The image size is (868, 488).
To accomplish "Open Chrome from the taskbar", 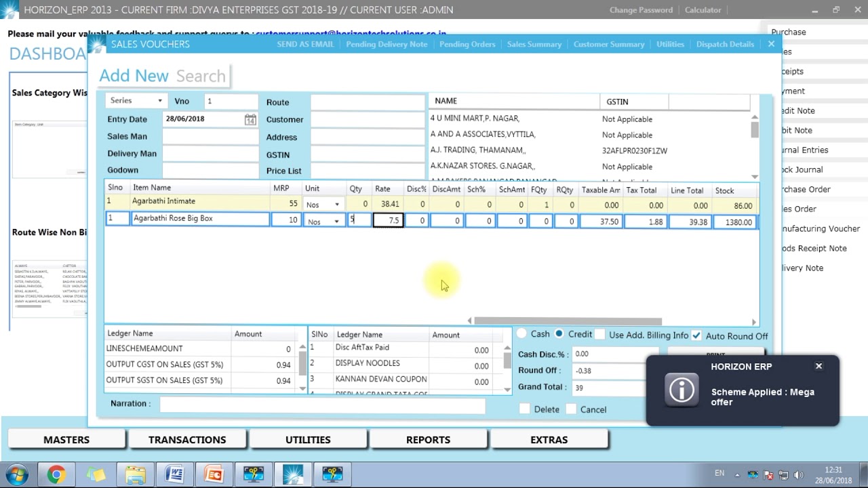I will (56, 474).
